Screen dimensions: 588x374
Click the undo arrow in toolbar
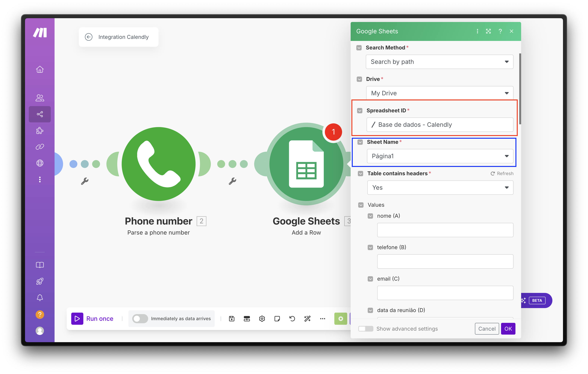pos(292,318)
